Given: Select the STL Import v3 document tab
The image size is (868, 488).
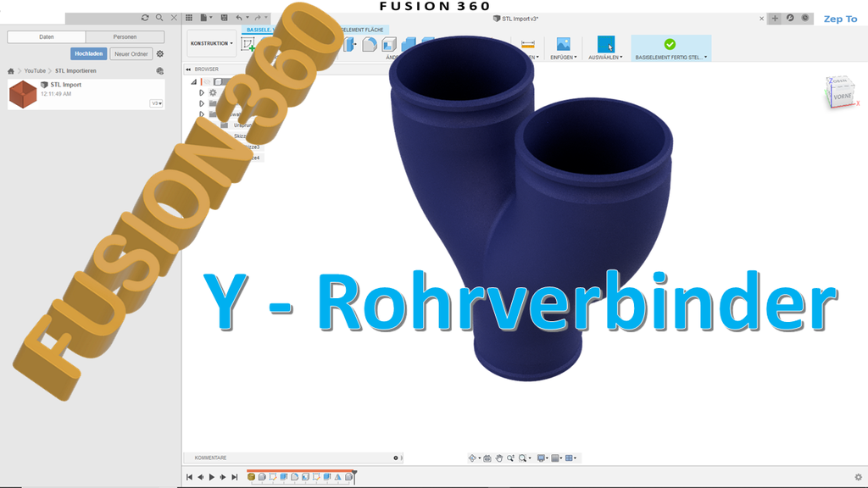Looking at the screenshot, I should [516, 19].
